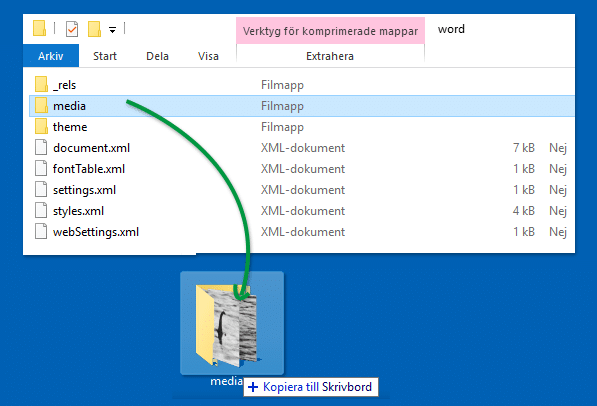The image size is (597, 406).
Task: Click the Kopiera till Skrivbord tooltip
Action: pos(311,387)
